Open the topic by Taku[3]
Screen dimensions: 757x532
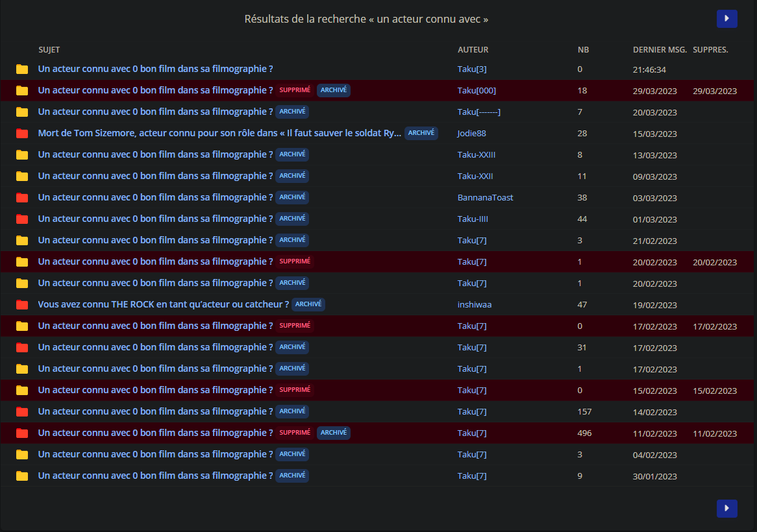point(155,69)
